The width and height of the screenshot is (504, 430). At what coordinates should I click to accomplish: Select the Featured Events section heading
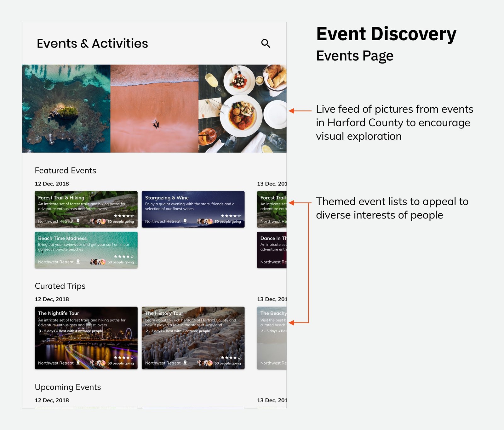[x=66, y=170]
